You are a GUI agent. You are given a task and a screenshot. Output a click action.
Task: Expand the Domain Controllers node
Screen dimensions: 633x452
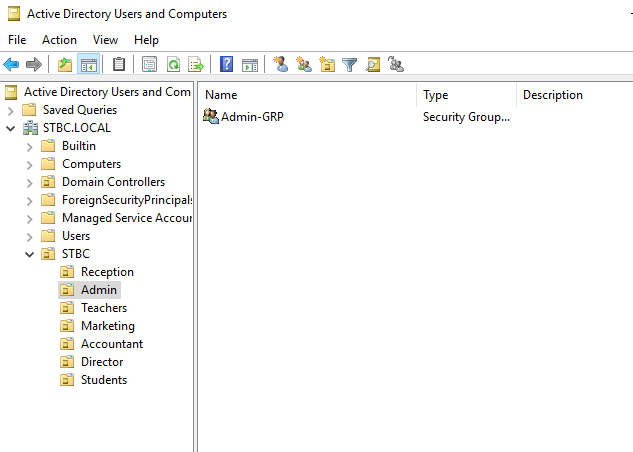pos(29,183)
